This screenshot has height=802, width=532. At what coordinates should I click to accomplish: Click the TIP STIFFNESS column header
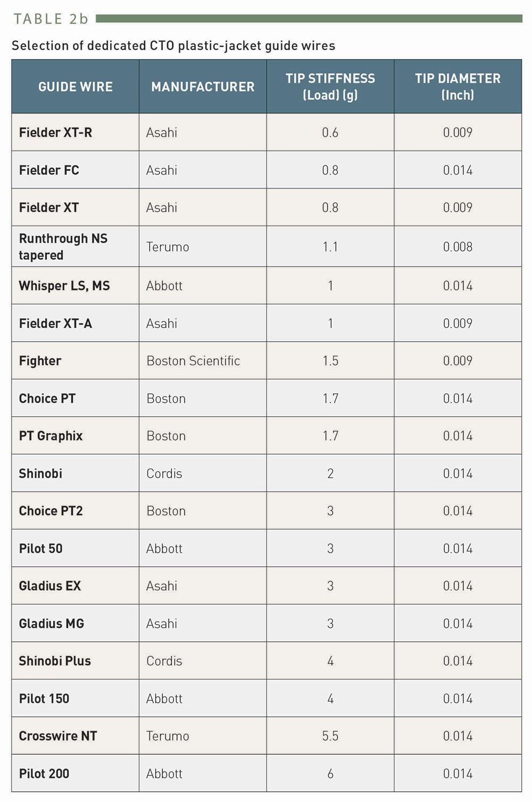tap(330, 87)
